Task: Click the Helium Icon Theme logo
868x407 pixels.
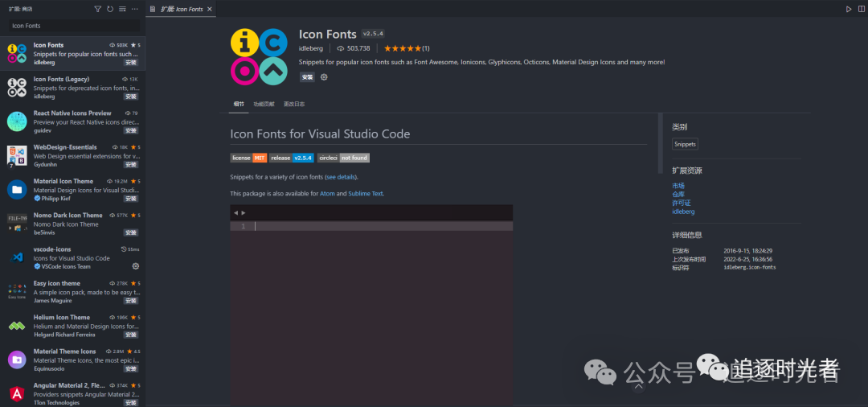Action: pyautogui.click(x=17, y=326)
